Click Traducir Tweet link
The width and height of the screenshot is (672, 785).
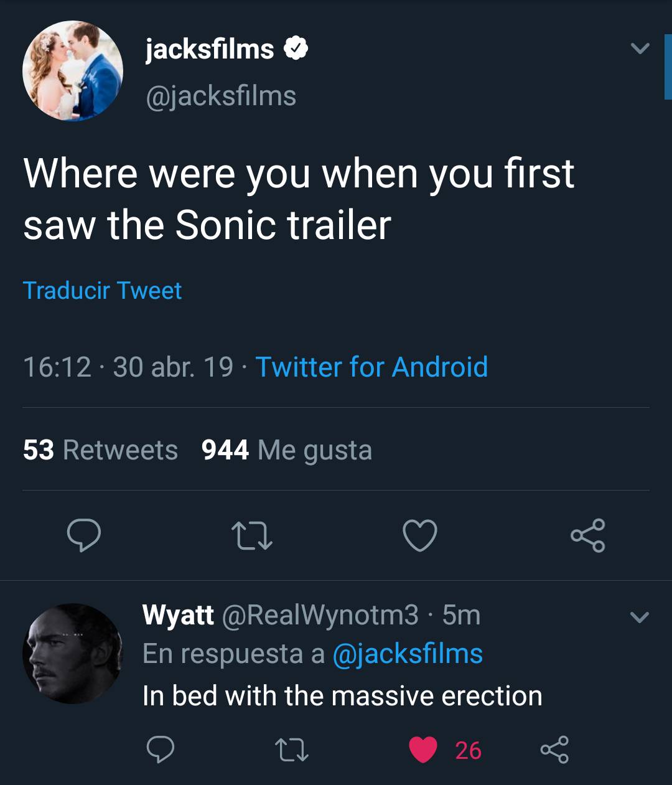[102, 291]
